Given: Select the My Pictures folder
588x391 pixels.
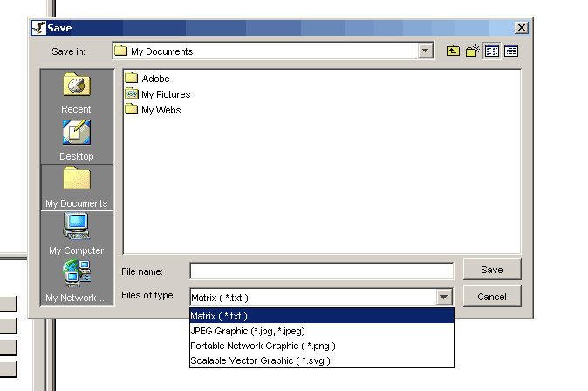Looking at the screenshot, I should click(165, 94).
